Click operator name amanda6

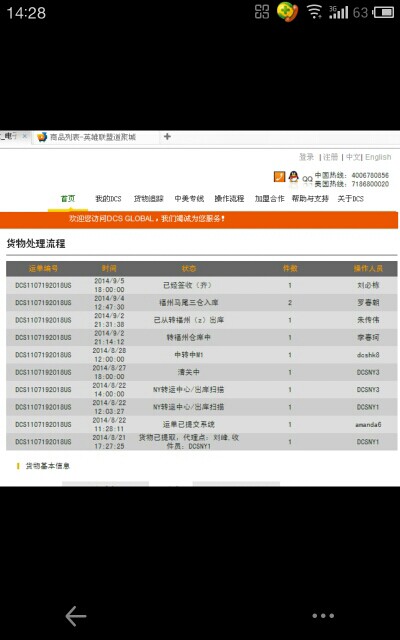point(368,424)
